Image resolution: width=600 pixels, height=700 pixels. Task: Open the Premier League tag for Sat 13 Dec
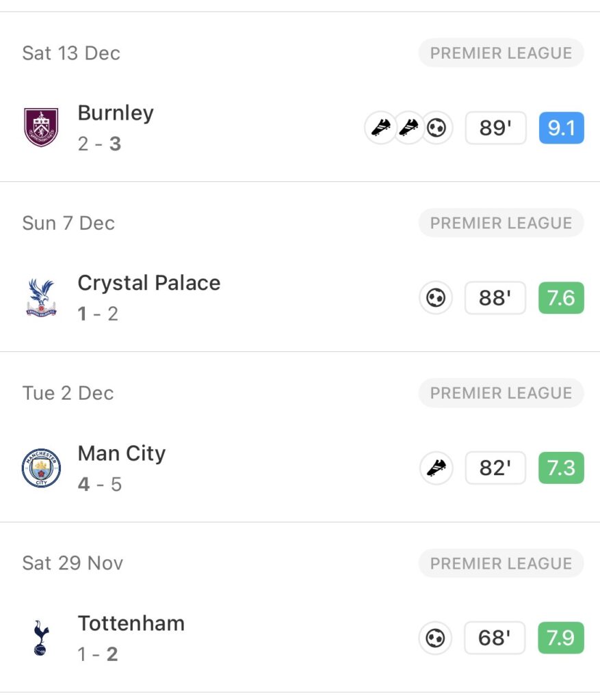pyautogui.click(x=501, y=53)
